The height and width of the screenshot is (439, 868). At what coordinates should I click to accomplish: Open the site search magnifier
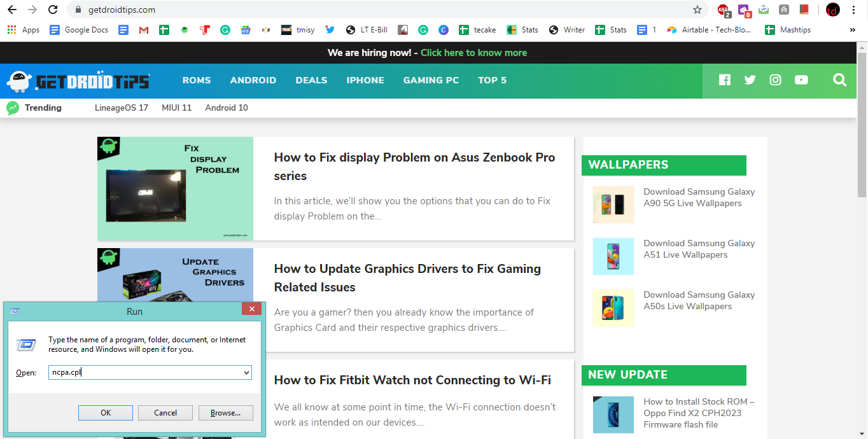pos(840,80)
